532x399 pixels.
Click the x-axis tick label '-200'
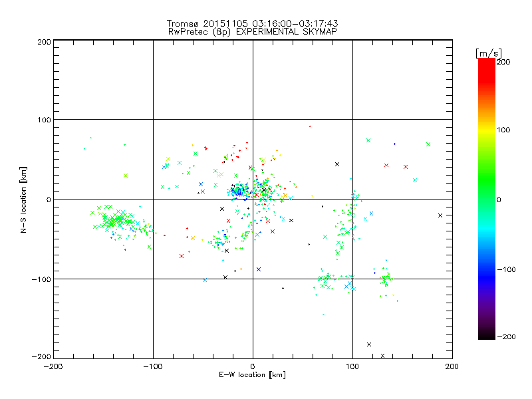coord(53,366)
